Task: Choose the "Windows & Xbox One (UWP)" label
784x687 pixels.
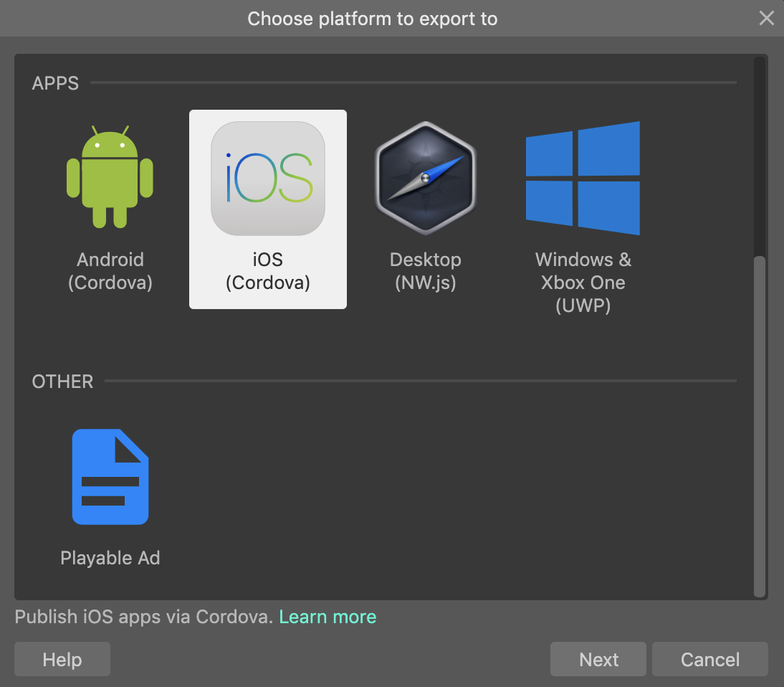Action: click(x=583, y=283)
